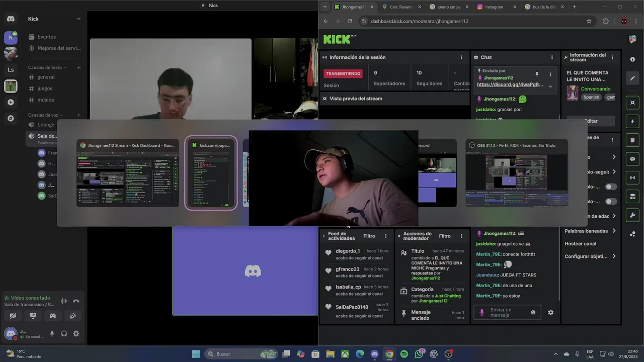Open Spotify from the Windows taskbar

pos(404,354)
